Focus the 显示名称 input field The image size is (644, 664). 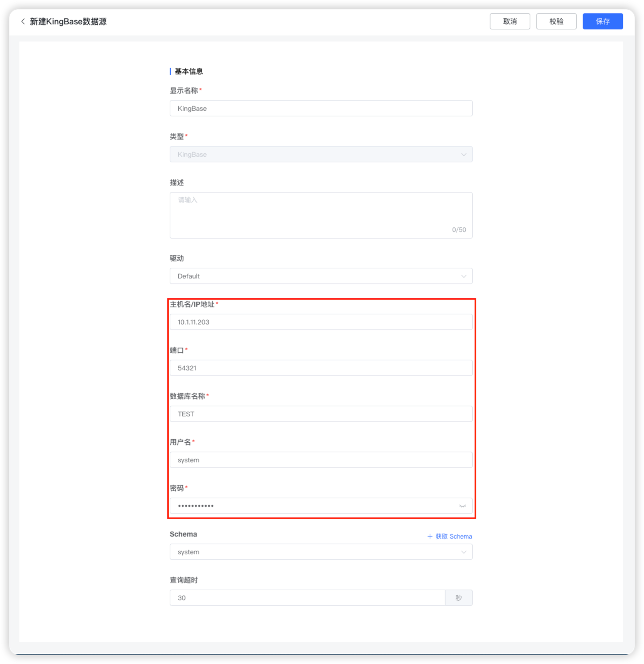pos(321,108)
